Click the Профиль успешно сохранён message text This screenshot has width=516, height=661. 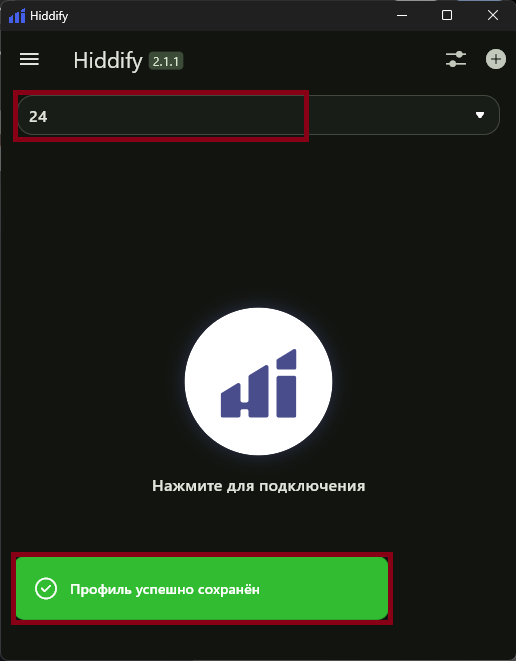tap(165, 589)
